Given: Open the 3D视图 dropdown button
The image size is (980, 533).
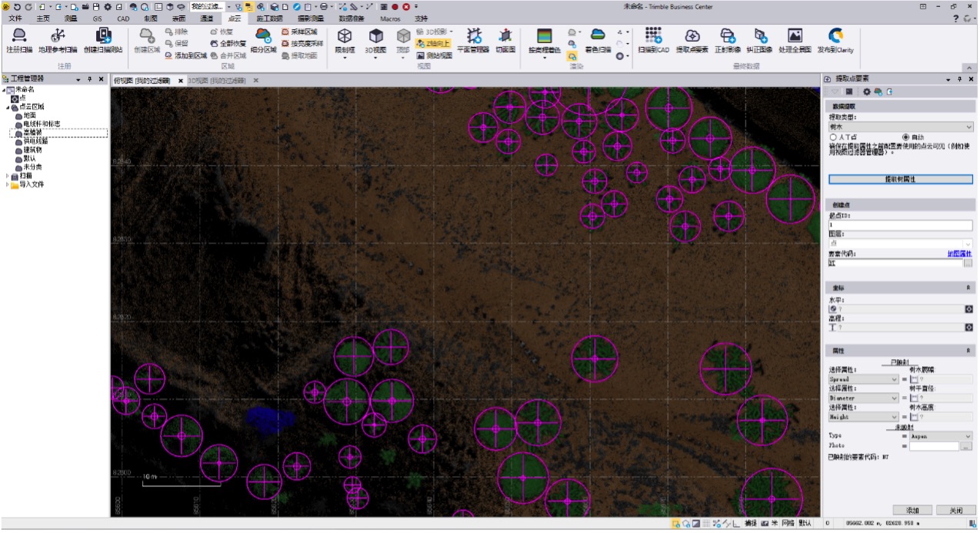Looking at the screenshot, I should (375, 58).
